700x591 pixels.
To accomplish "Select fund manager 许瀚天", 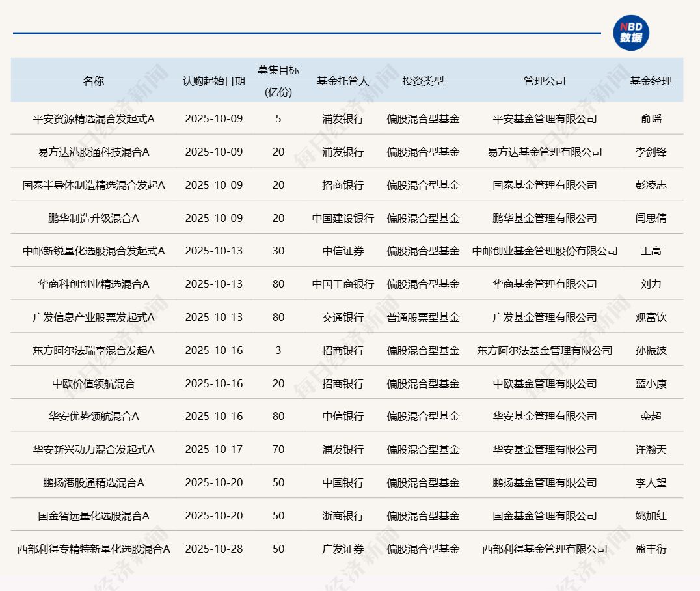I will 651,450.
